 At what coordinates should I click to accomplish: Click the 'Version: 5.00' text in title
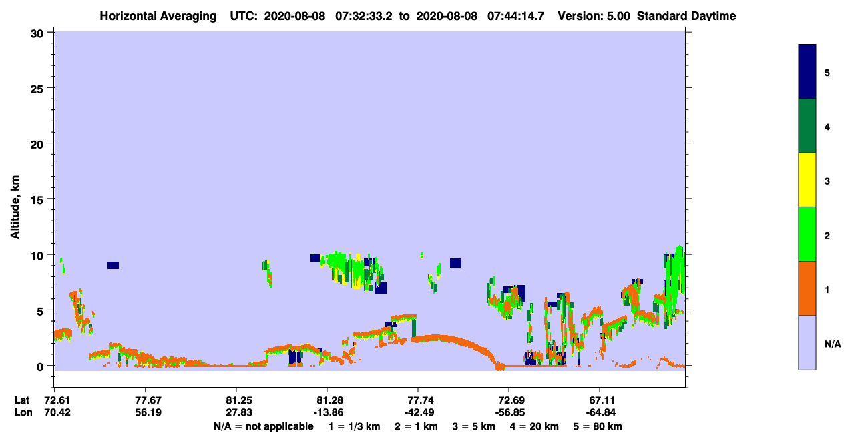[594, 16]
